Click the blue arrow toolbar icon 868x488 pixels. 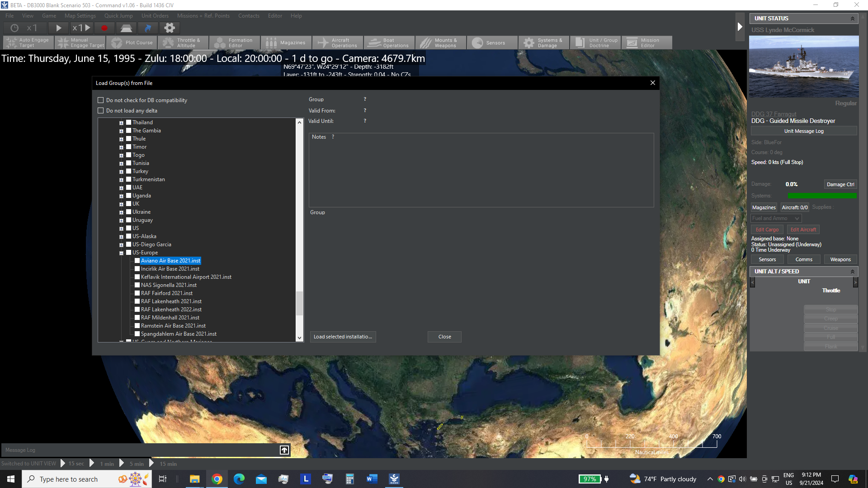(x=148, y=28)
